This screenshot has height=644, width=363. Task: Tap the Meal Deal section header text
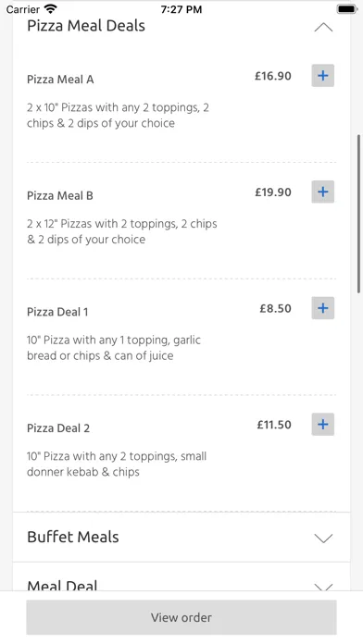(x=62, y=585)
